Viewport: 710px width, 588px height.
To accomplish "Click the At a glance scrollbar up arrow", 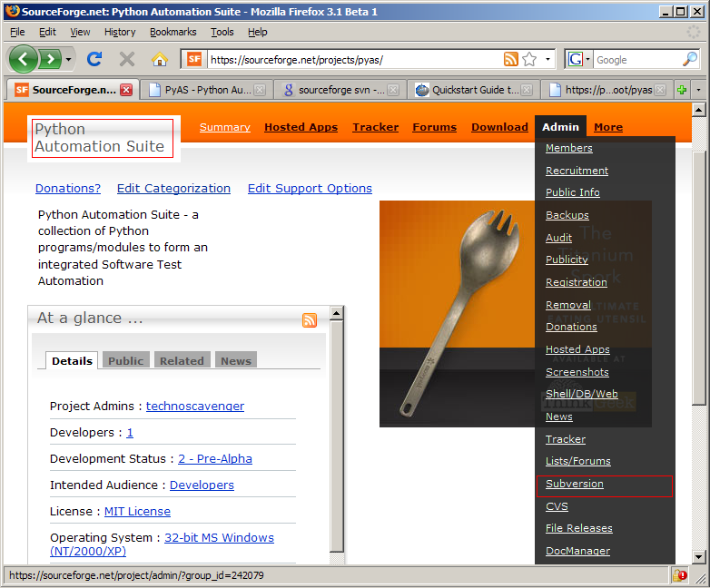I will point(337,313).
